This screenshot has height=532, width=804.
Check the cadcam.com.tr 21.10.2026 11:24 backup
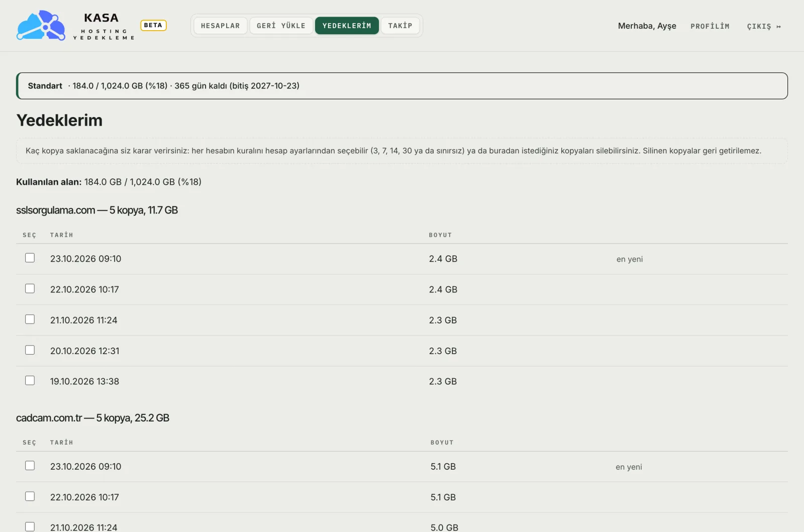pos(30,526)
